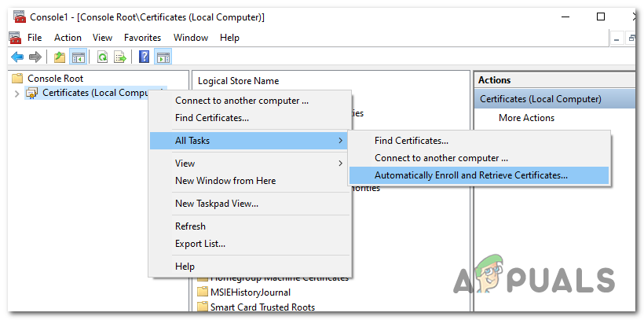Open the Help menu in menu bar
The height and width of the screenshot is (320, 644).
pos(229,38)
